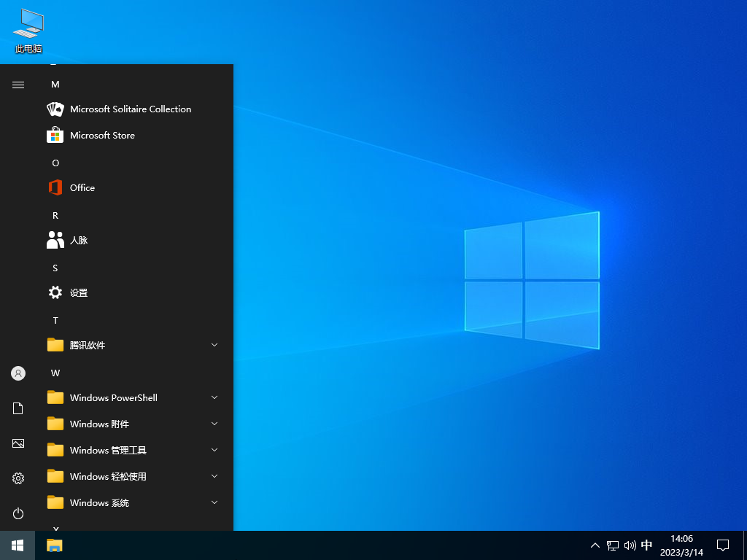Expand the Windows 管理工具 folder

click(x=131, y=451)
